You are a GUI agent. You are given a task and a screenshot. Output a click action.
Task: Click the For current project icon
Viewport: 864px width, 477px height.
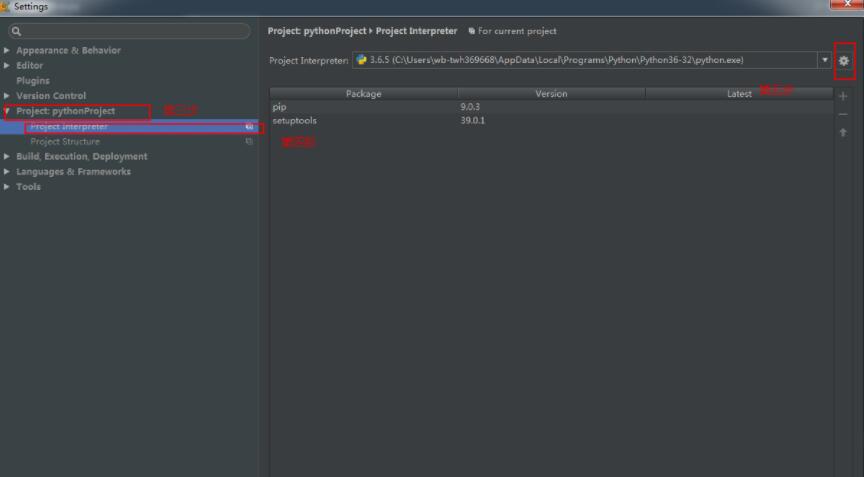472,31
